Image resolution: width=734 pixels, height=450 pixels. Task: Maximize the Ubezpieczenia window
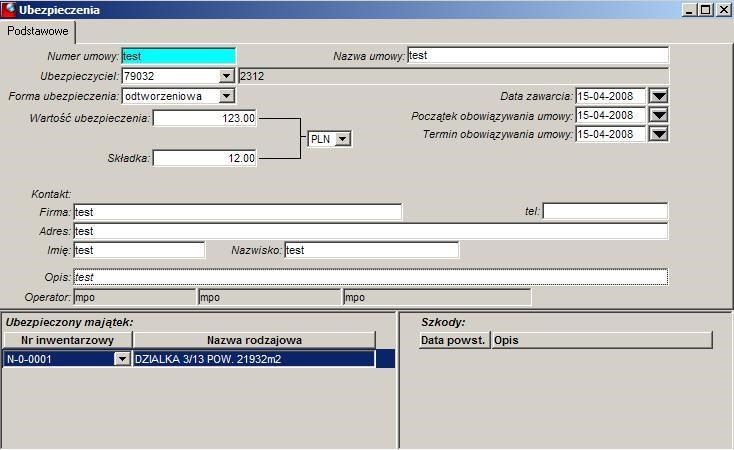click(705, 10)
